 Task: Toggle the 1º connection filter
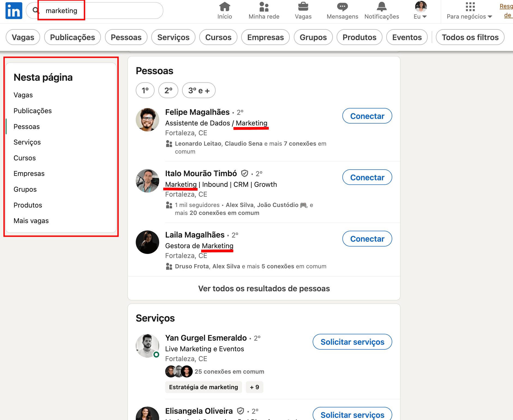click(x=145, y=90)
